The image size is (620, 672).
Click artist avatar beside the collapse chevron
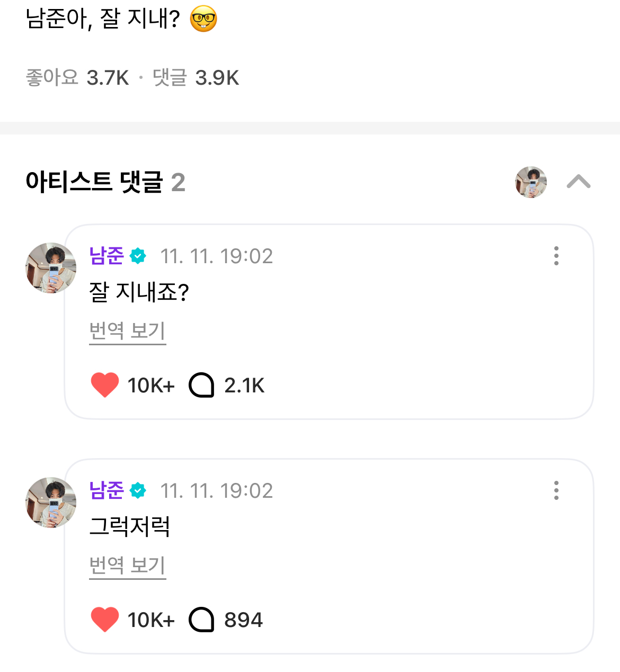(531, 182)
